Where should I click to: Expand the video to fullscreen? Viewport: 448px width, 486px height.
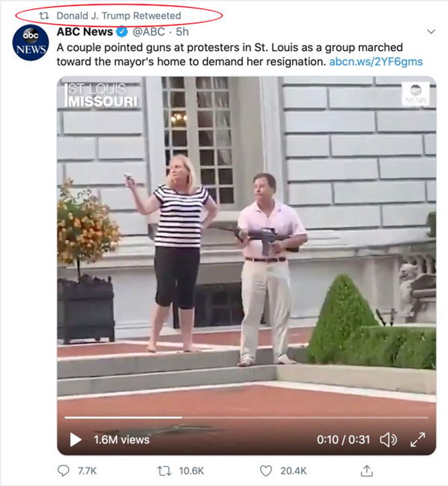(418, 439)
